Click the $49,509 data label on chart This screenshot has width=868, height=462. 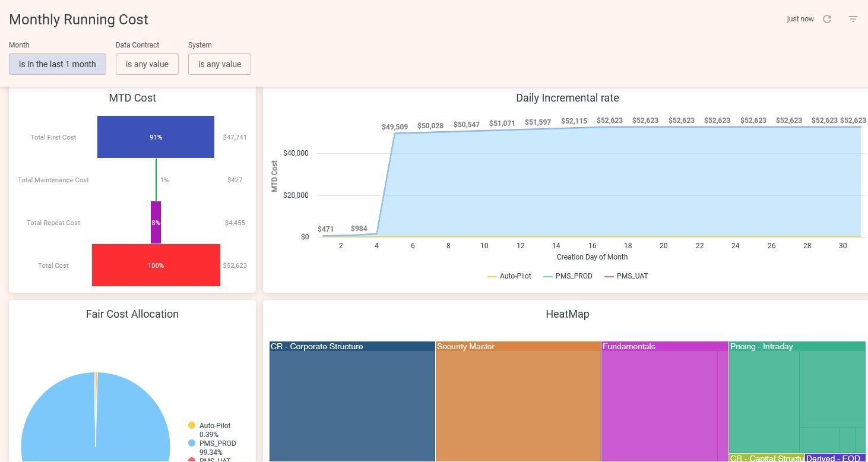click(395, 127)
